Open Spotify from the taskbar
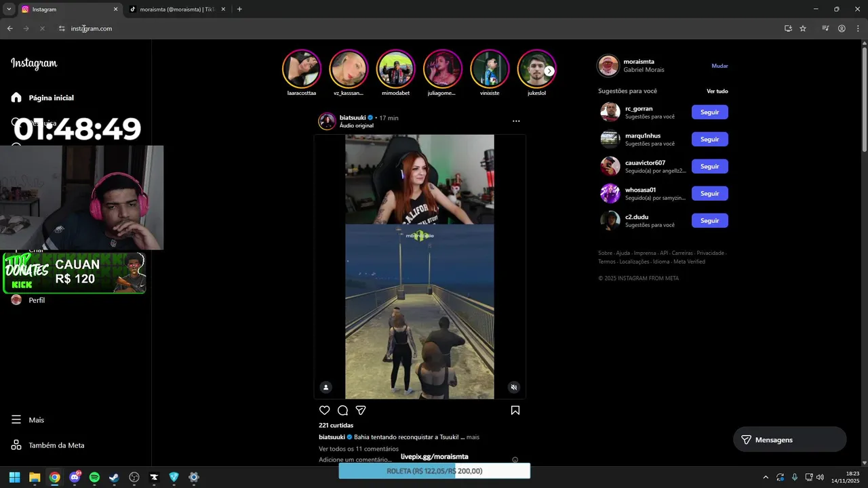This screenshot has width=868, height=488. tap(94, 477)
